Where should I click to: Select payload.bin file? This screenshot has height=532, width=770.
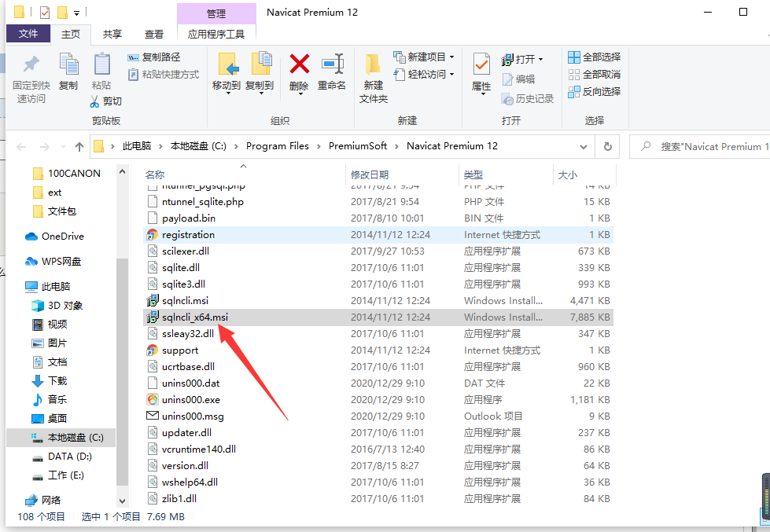click(378, 218)
